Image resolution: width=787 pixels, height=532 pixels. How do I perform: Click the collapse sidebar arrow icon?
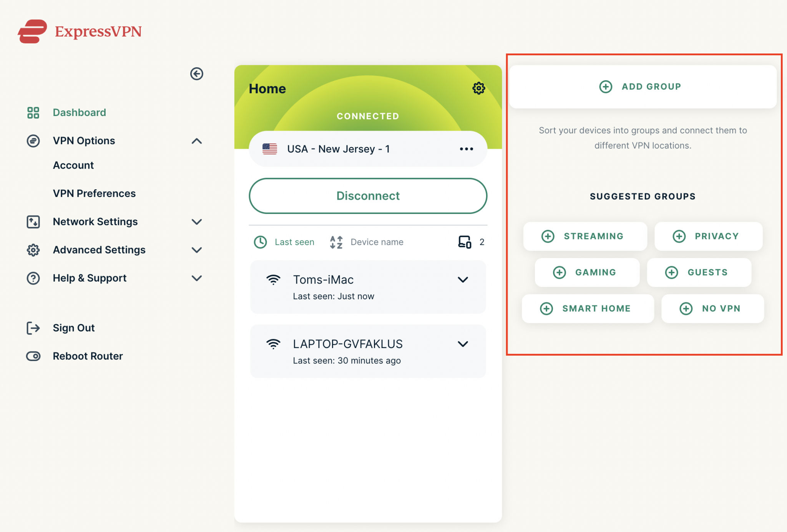[x=196, y=74]
